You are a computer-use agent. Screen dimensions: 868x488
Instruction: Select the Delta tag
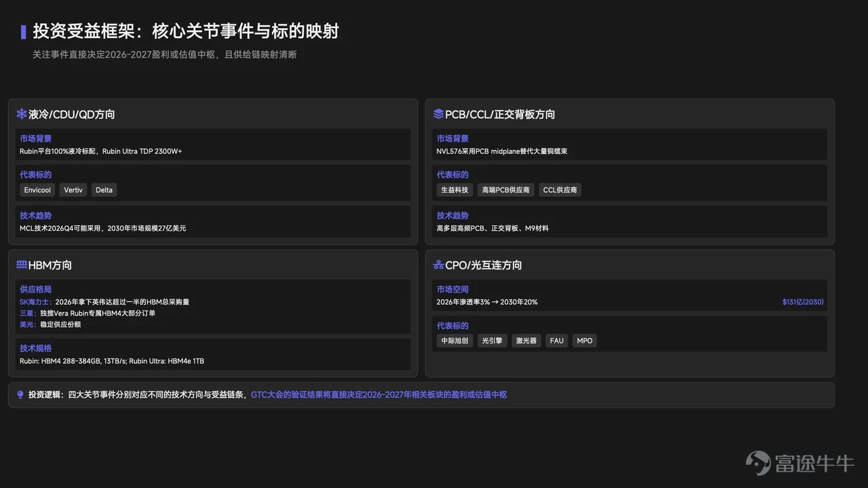coord(104,190)
